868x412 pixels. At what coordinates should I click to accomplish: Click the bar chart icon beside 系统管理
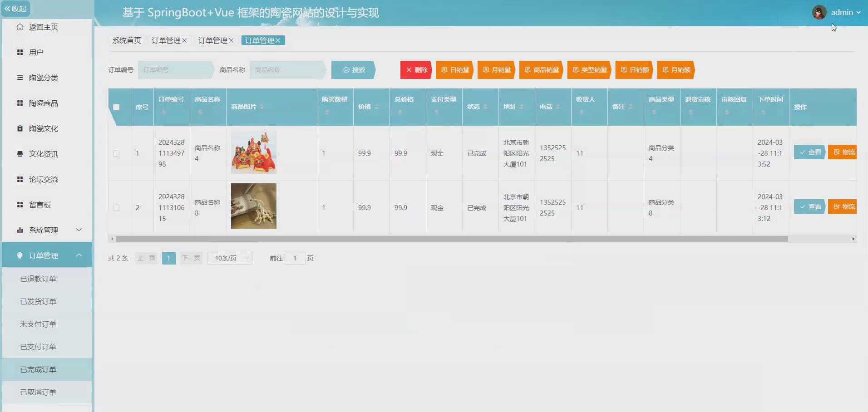coord(20,230)
